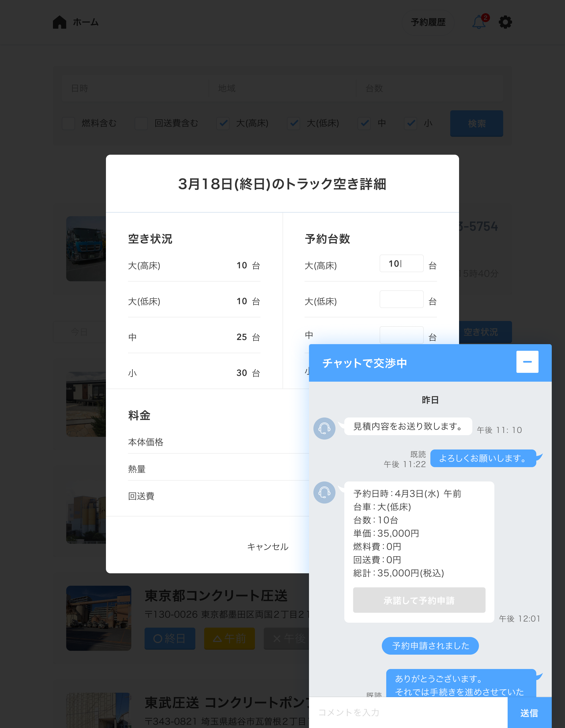This screenshot has height=728, width=565.
Task: Click キャンセル in the truck detail dialog
Action: point(268,547)
